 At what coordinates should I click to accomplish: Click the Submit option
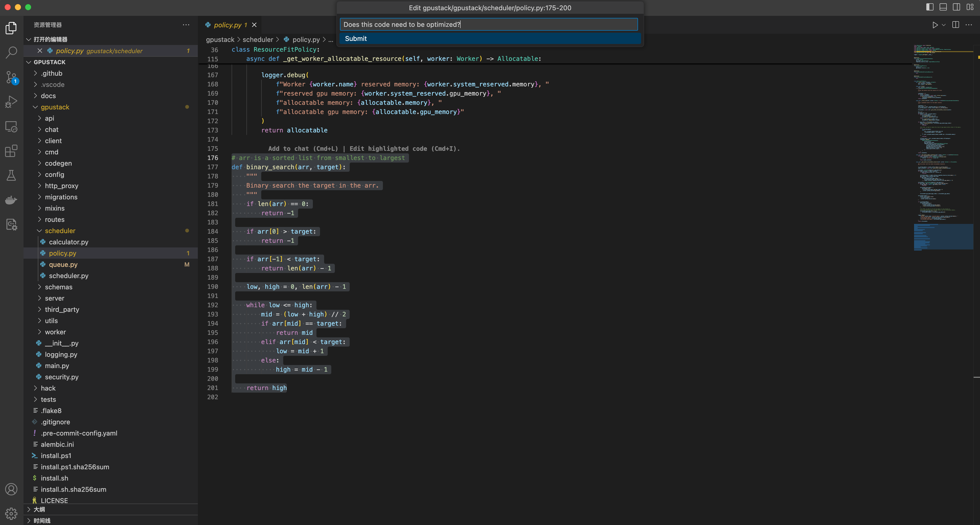[x=490, y=38]
